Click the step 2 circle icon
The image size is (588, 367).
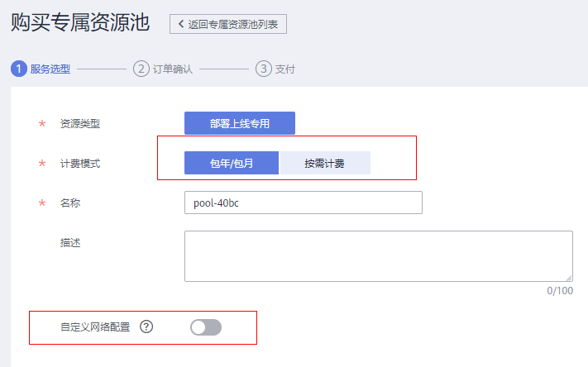click(141, 69)
